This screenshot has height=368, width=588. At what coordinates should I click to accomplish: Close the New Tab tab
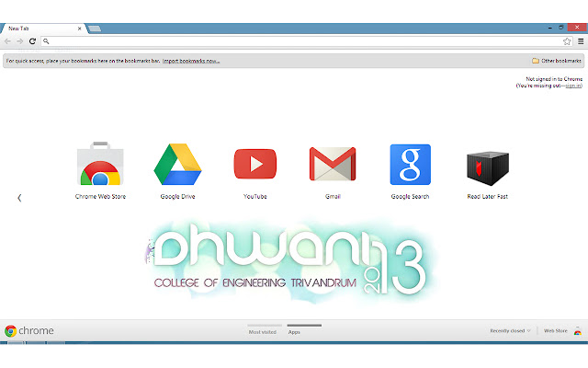pos(80,29)
